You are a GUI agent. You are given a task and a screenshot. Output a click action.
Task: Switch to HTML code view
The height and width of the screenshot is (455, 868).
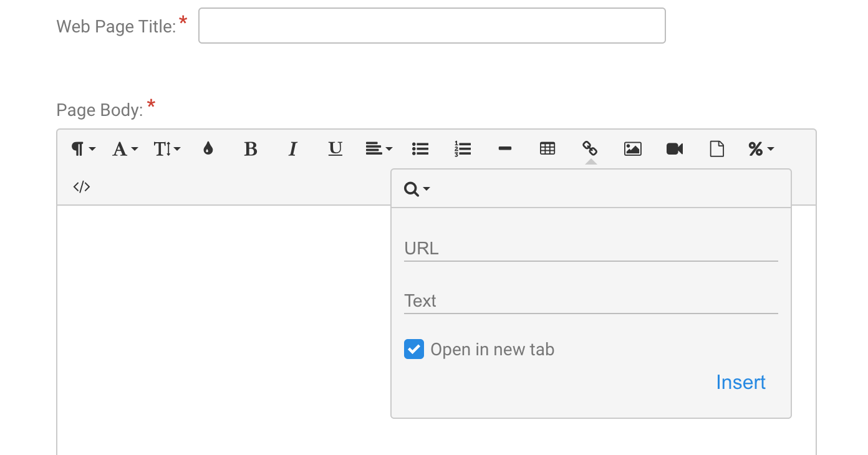click(82, 187)
